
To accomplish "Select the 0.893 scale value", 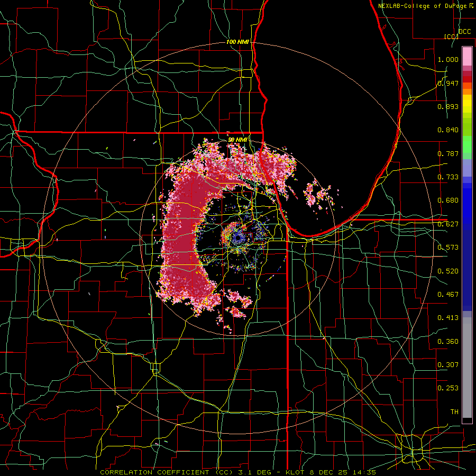I will pos(448,106).
